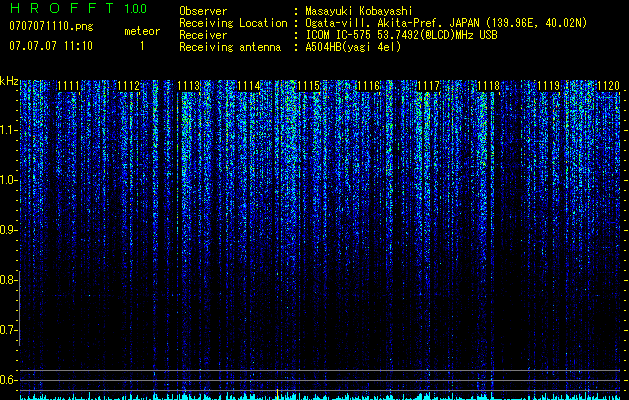The height and width of the screenshot is (400, 629).
Task: Click time marker 1117
Action: [x=428, y=86]
